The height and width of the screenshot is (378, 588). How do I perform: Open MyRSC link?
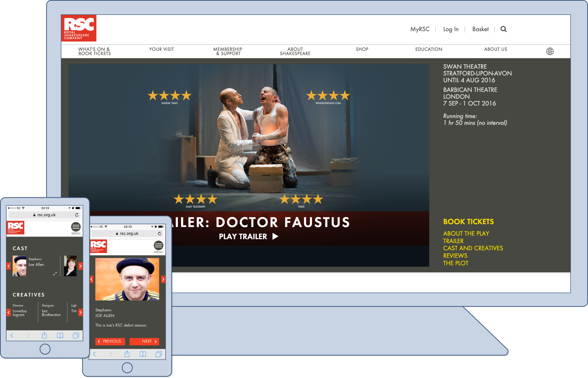420,29
